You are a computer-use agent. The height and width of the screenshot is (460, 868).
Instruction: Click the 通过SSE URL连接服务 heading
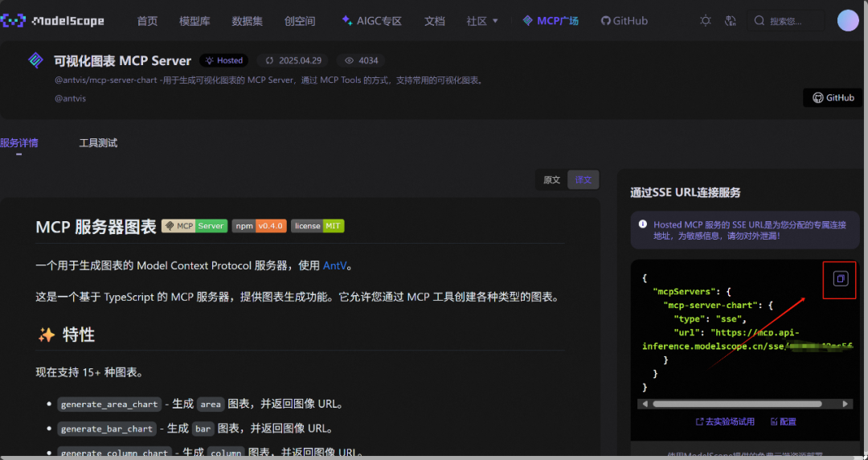(x=686, y=192)
